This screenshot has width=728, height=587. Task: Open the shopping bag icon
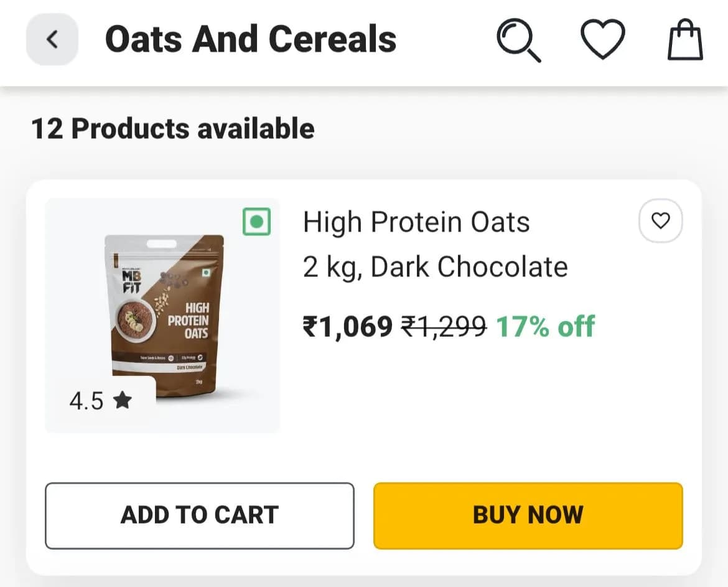click(x=685, y=40)
